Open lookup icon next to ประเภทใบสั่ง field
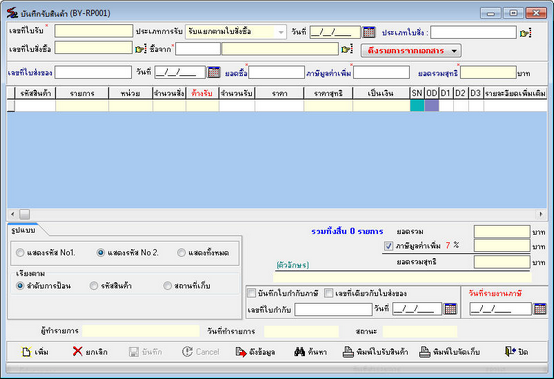This screenshot has height=379, width=554. (525, 33)
